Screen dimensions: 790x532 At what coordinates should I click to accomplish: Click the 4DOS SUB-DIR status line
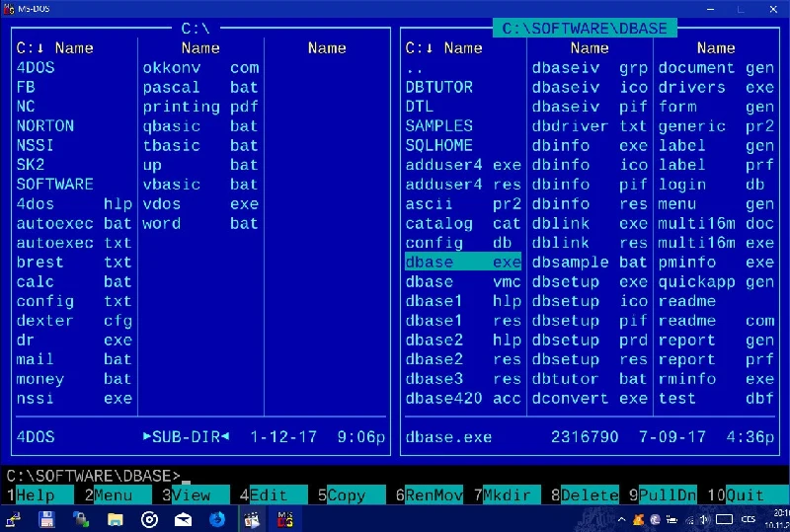[200, 437]
